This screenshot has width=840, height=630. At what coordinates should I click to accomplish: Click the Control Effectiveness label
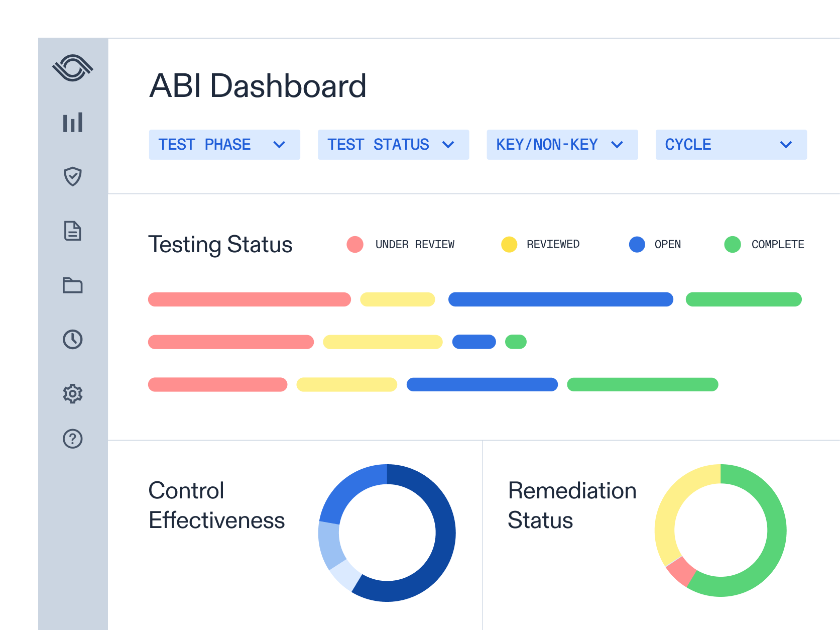pos(217,505)
